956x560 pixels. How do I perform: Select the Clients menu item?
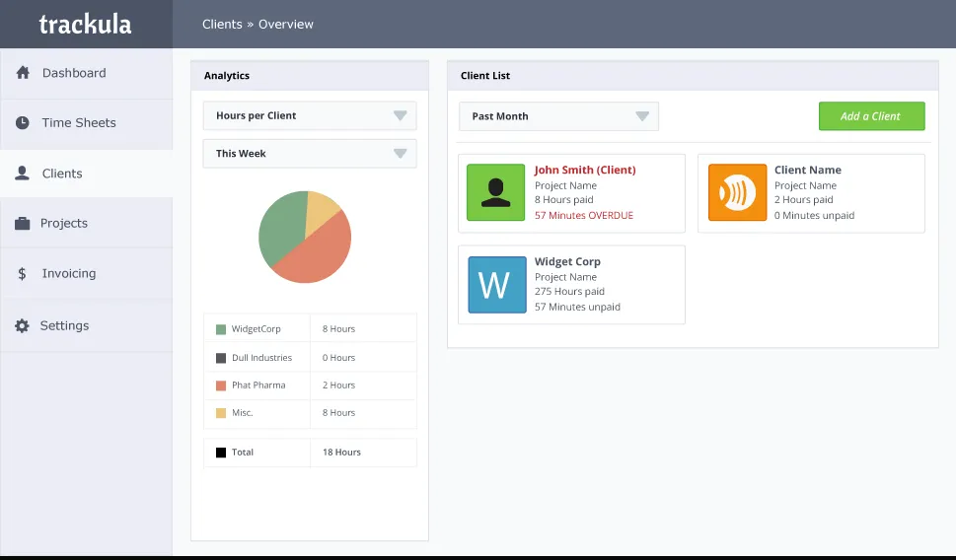point(86,174)
